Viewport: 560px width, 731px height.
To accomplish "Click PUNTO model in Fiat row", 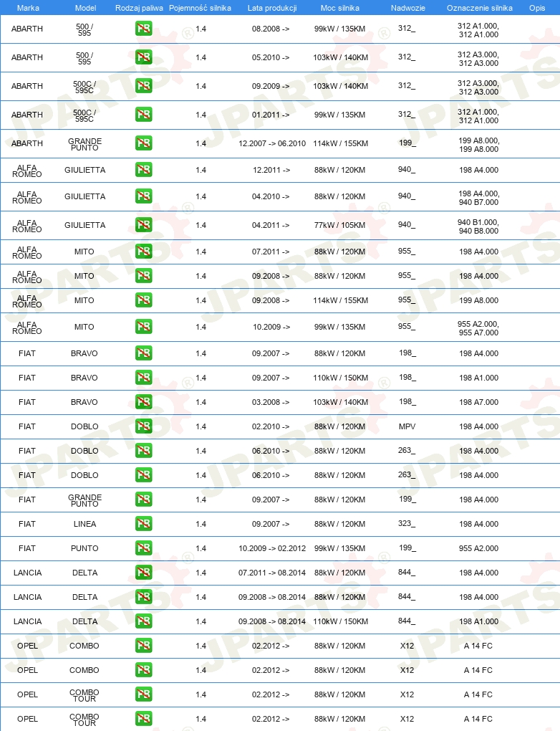I will (85, 549).
